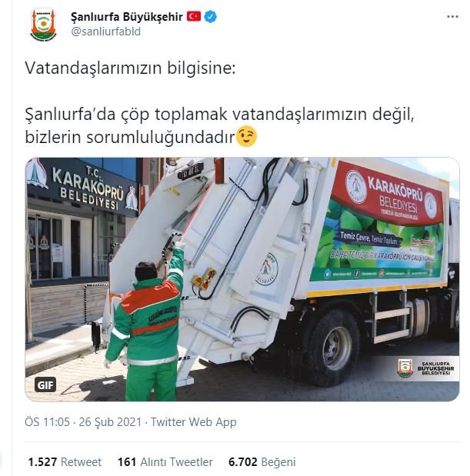Screen dimensions: 470x476
Task: Click the Şanlıurfa Büyükşehir Belediyesi watermark logo
Action: tap(426, 368)
